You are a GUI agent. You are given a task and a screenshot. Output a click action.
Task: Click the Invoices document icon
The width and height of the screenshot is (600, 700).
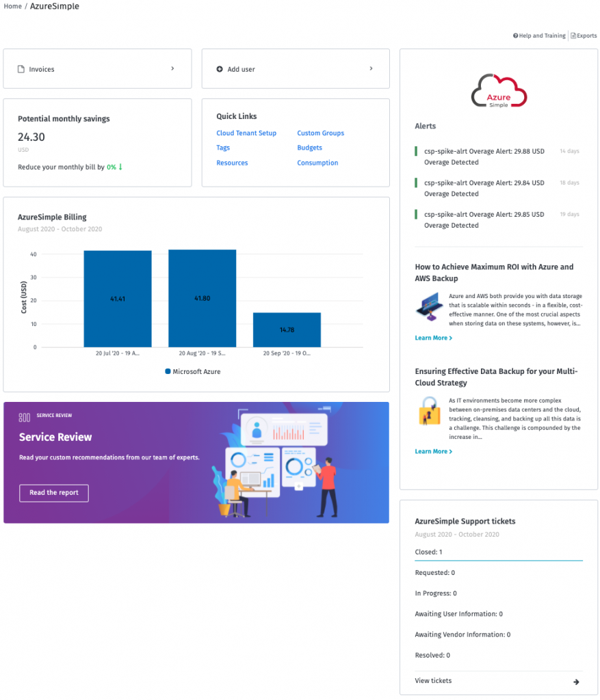21,69
